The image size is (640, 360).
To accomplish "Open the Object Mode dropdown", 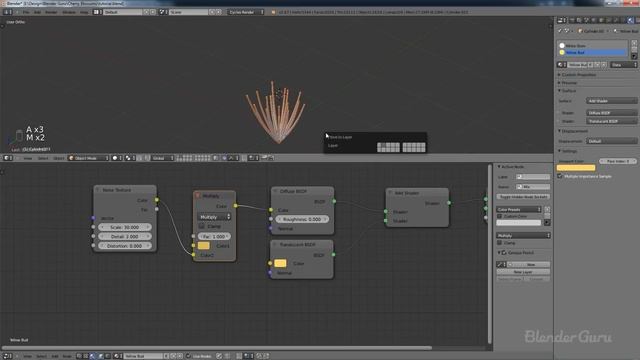I will pyautogui.click(x=89, y=158).
